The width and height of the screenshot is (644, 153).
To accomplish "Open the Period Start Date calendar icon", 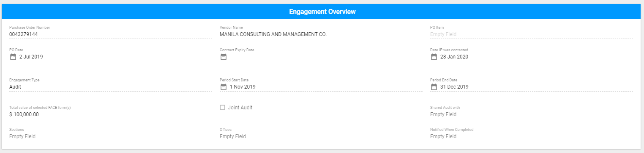I will (224, 87).
